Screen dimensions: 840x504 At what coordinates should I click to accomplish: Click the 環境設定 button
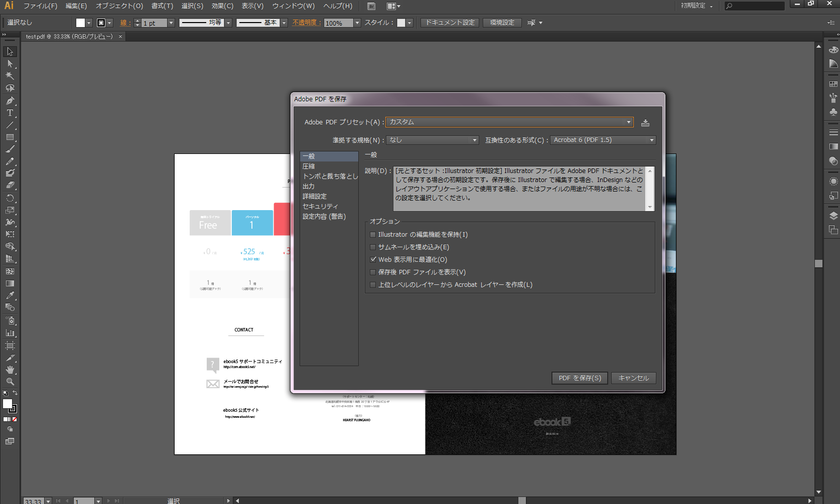(502, 23)
